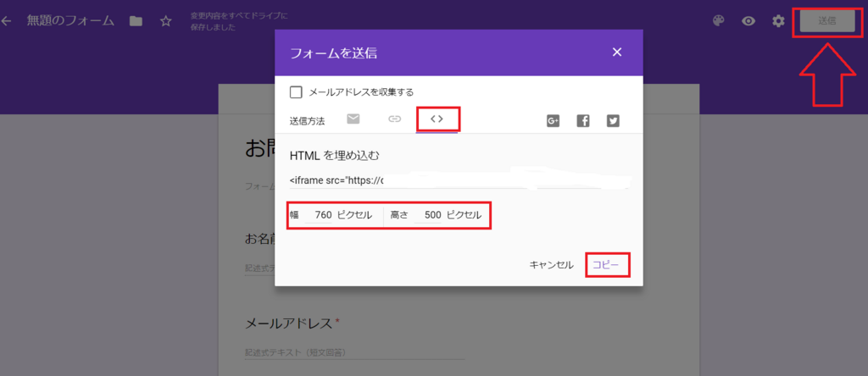The width and height of the screenshot is (868, 376).
Task: Close the フォームを送信 dialog
Action: point(617,52)
